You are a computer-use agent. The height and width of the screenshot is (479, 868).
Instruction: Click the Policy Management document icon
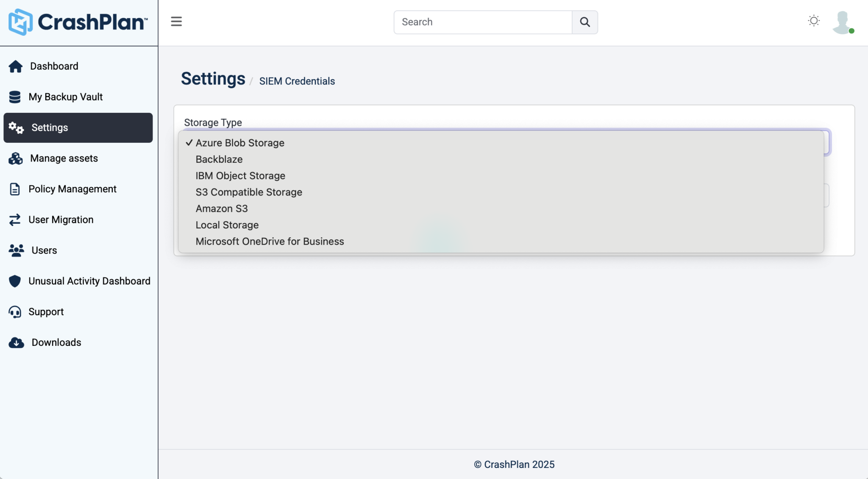[15, 189]
